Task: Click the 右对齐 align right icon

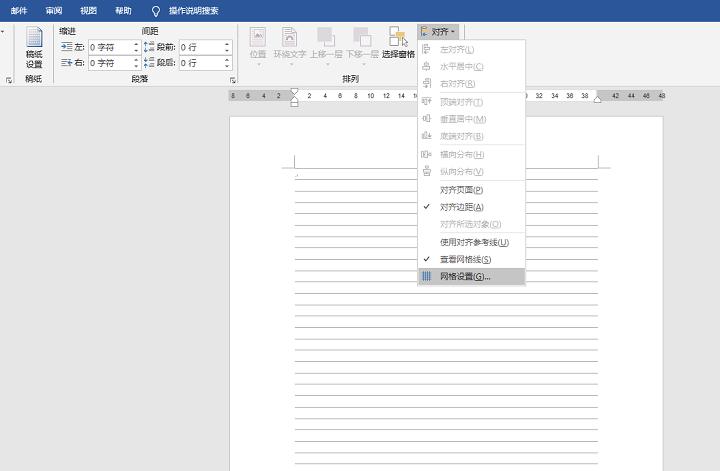Action: pyautogui.click(x=427, y=83)
